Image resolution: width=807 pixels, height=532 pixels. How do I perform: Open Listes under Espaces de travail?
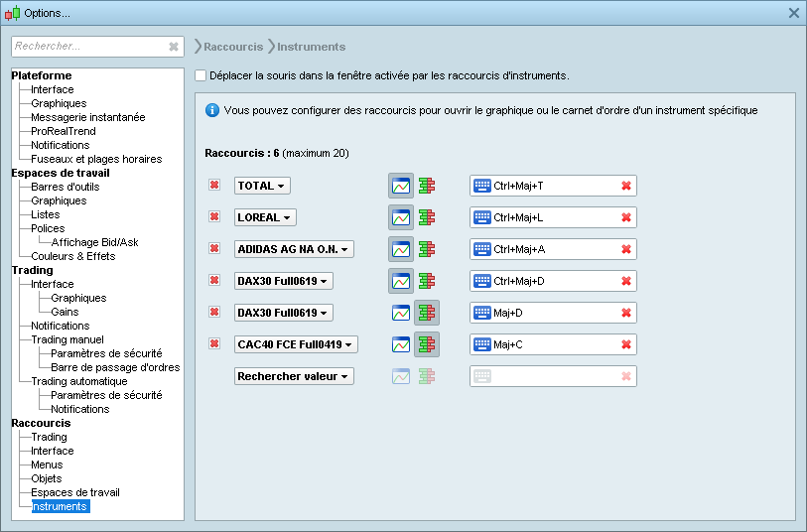46,214
